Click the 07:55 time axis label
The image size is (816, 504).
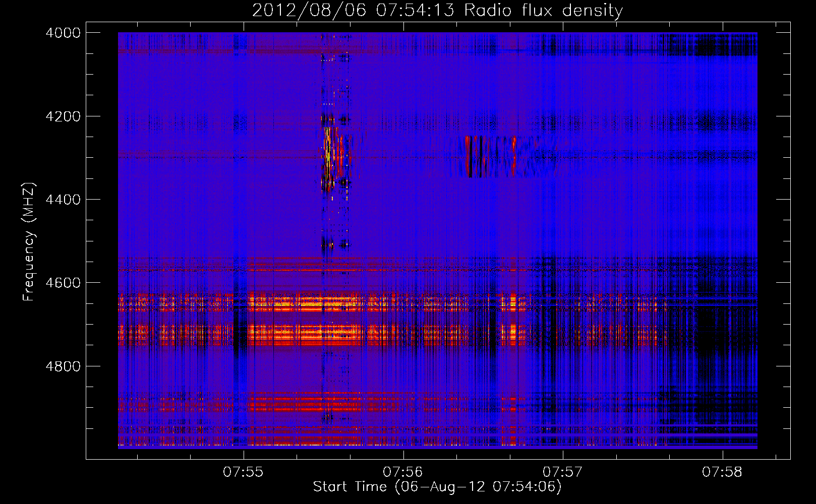[244, 472]
